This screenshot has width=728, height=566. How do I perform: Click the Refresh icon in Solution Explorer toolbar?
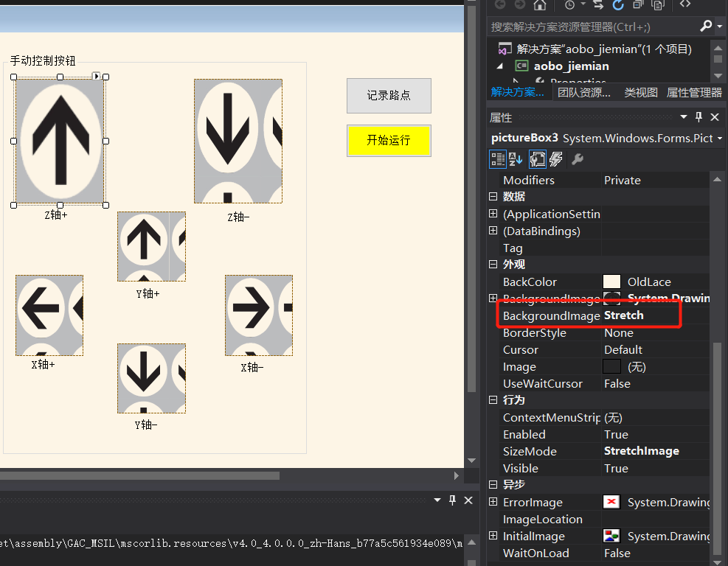click(617, 7)
